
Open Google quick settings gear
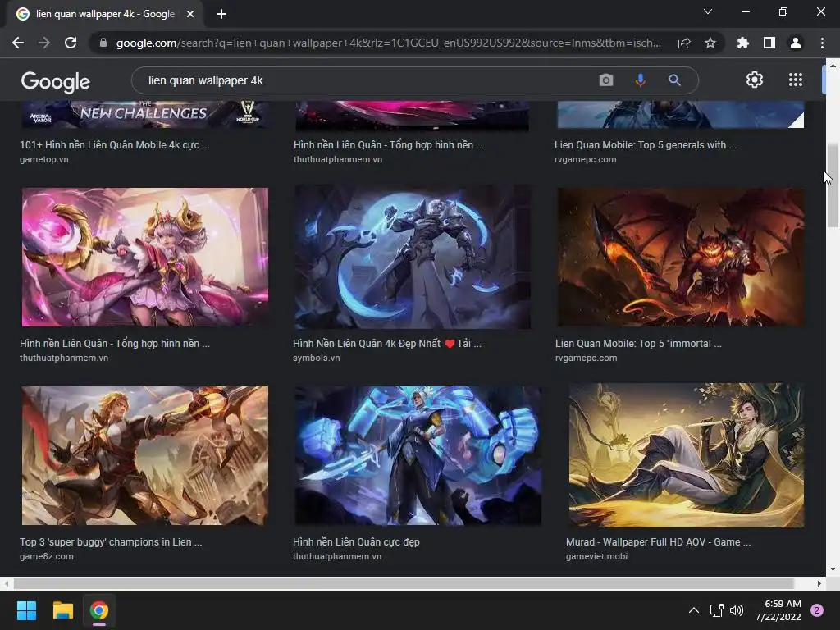click(x=755, y=80)
